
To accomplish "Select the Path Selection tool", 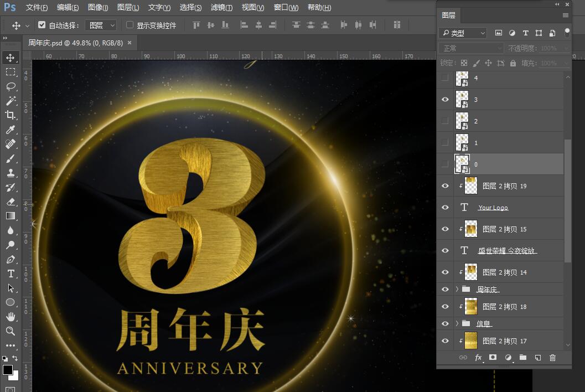I will [x=11, y=288].
